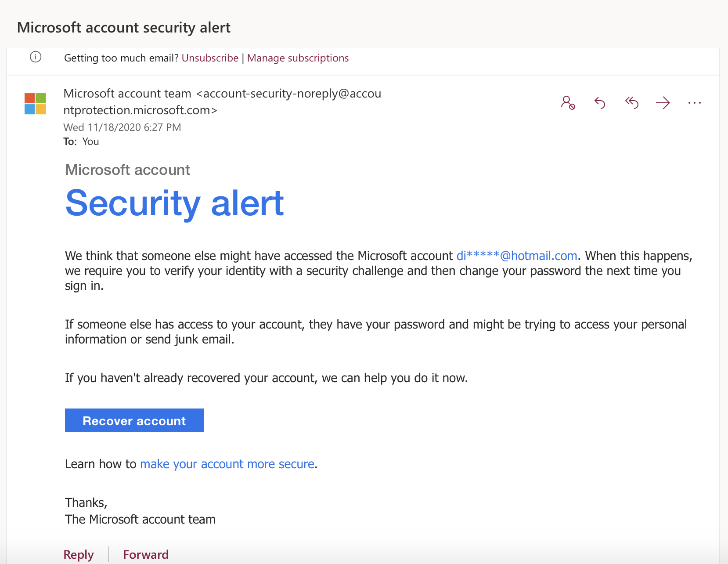
Task: Click the Security alert heading
Action: click(x=175, y=203)
